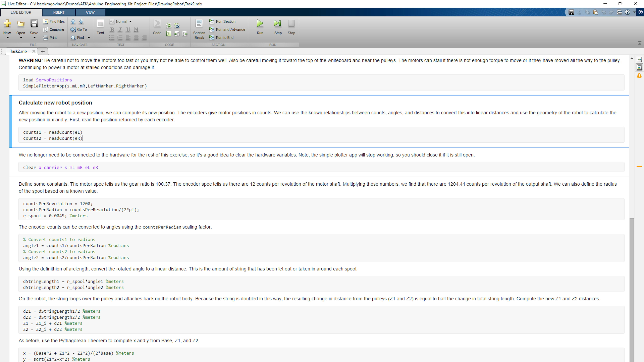Click the quick access Paste icon
Screen dimensions: 644x362
595,12
